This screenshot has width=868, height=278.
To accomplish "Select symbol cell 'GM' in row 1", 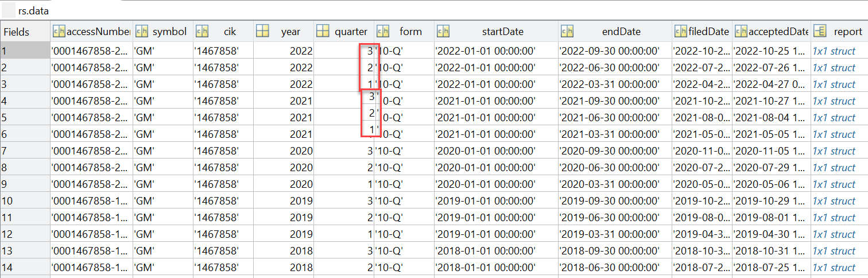I will [x=163, y=51].
